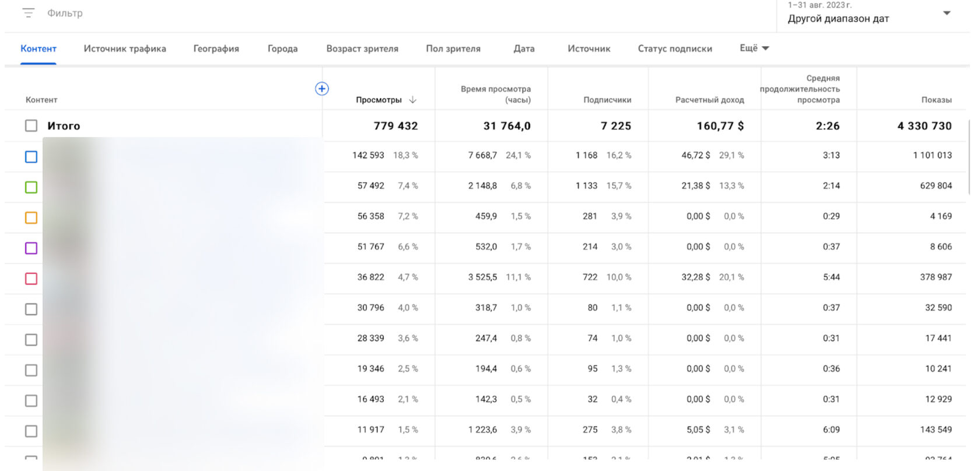Open the География tab

pyautogui.click(x=216, y=49)
